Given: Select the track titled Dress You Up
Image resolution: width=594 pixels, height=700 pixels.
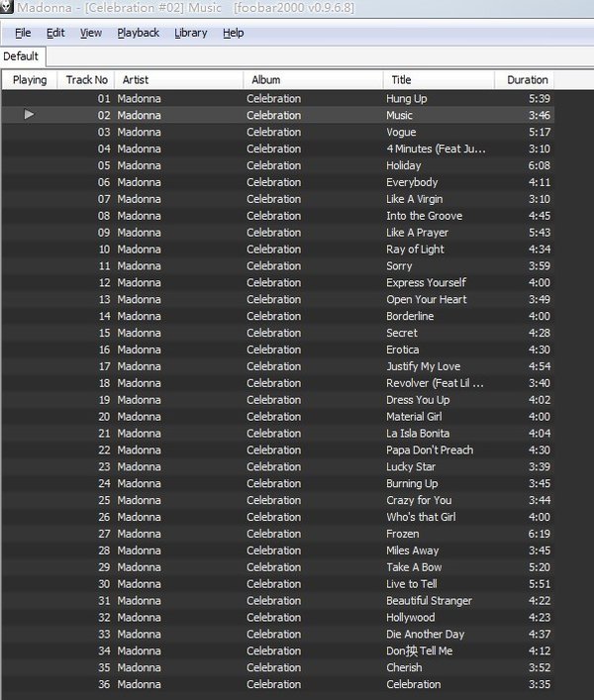Looking at the screenshot, I should 278,400.
